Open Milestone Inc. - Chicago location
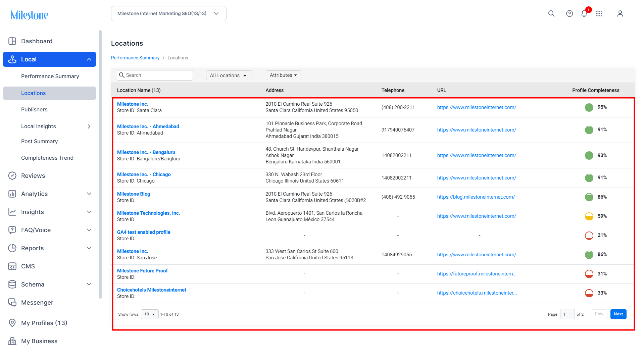 (x=144, y=174)
